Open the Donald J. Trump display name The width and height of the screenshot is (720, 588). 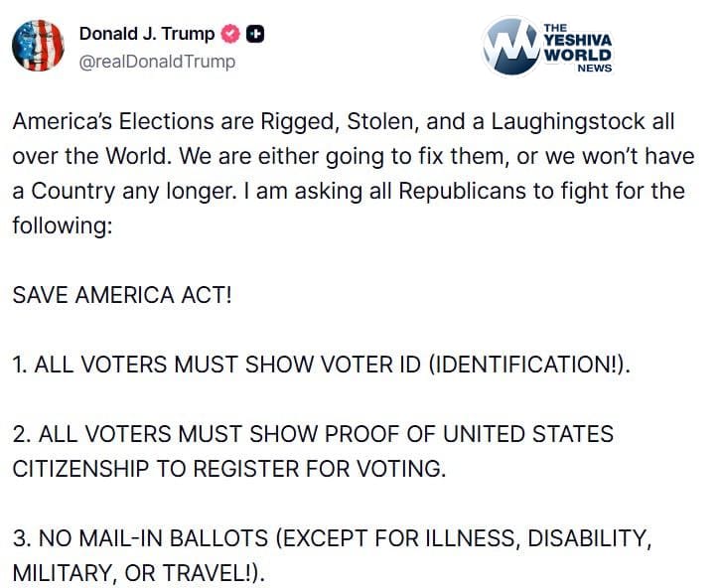point(146,34)
